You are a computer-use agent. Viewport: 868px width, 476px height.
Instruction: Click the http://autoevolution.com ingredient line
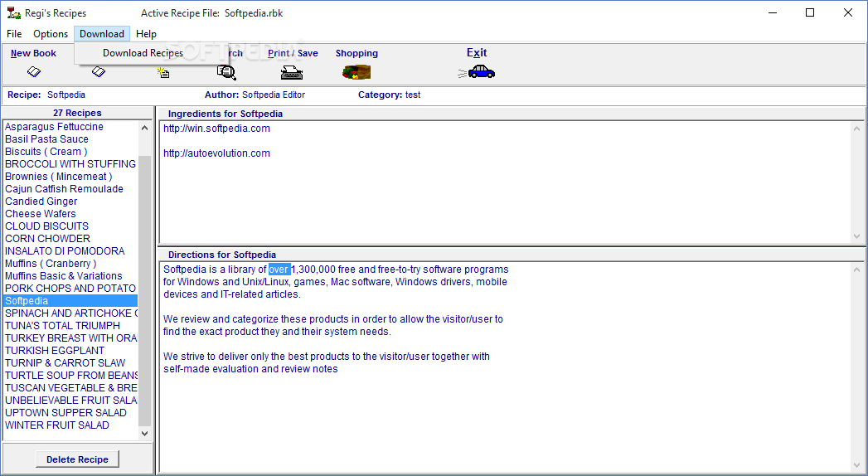click(x=216, y=153)
